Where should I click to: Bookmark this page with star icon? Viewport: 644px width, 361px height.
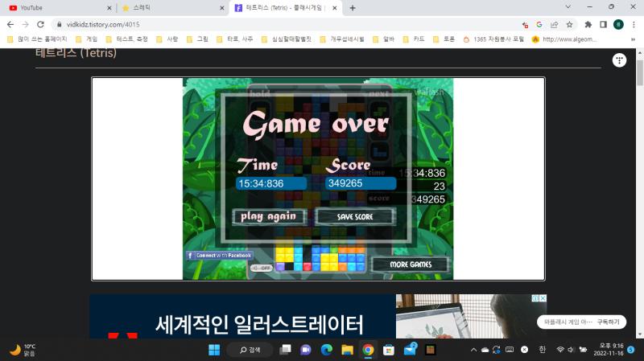[569, 25]
